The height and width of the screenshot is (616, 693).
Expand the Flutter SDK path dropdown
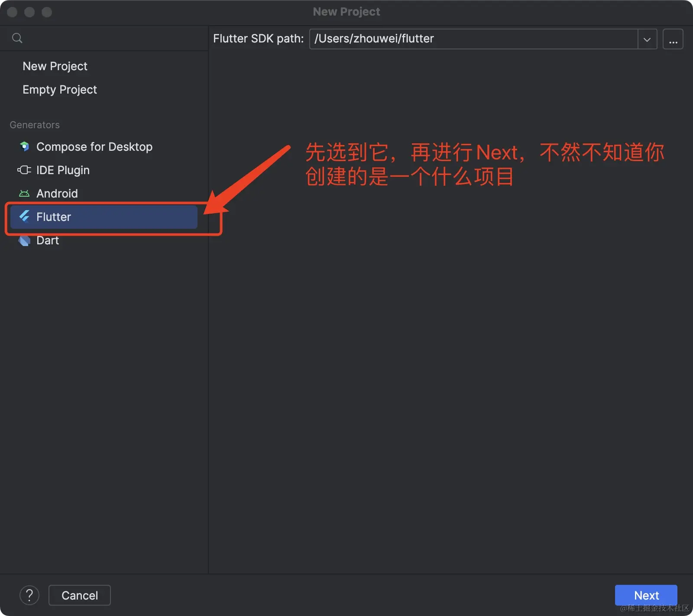click(x=647, y=39)
